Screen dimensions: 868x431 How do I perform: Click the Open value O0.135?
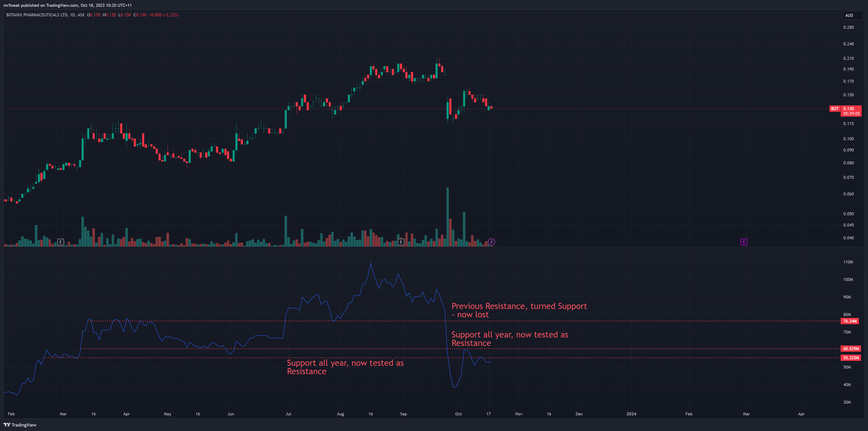tap(94, 15)
